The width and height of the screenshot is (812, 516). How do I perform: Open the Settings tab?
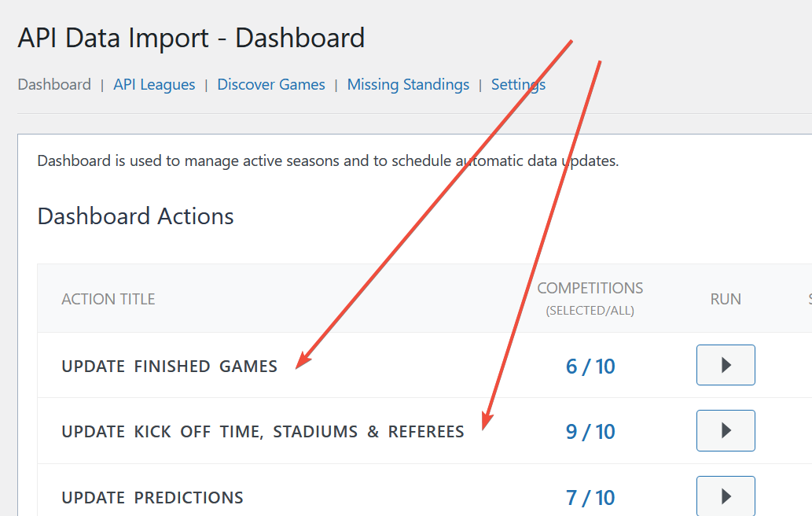pyautogui.click(x=518, y=84)
